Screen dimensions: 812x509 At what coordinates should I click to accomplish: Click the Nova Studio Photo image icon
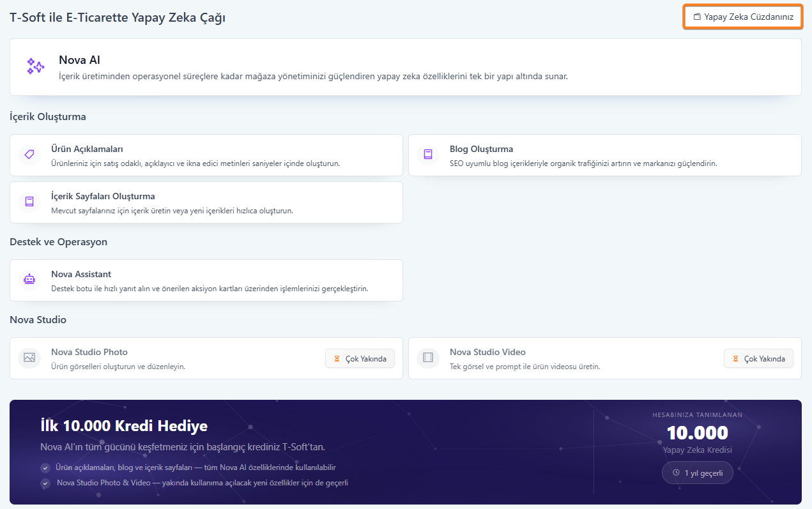[x=29, y=358]
